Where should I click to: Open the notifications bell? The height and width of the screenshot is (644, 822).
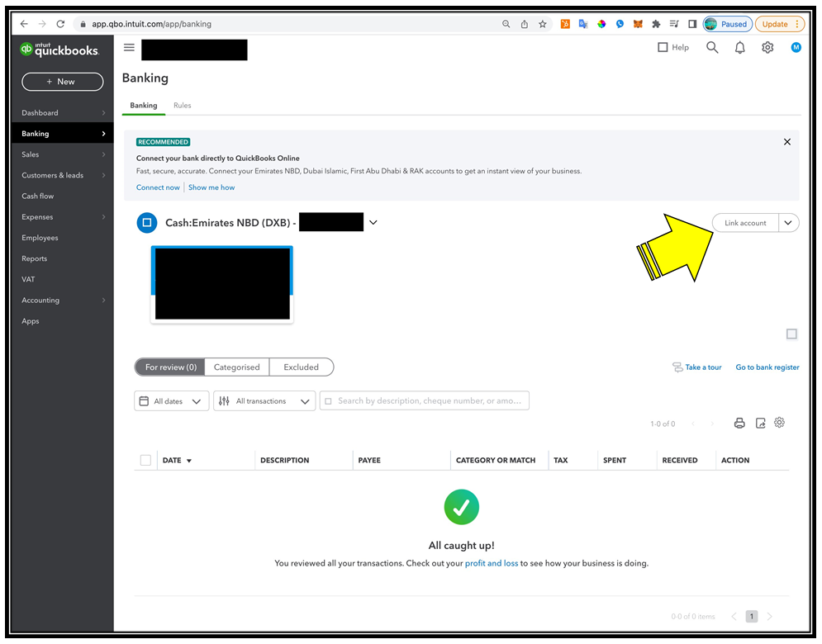tap(739, 48)
